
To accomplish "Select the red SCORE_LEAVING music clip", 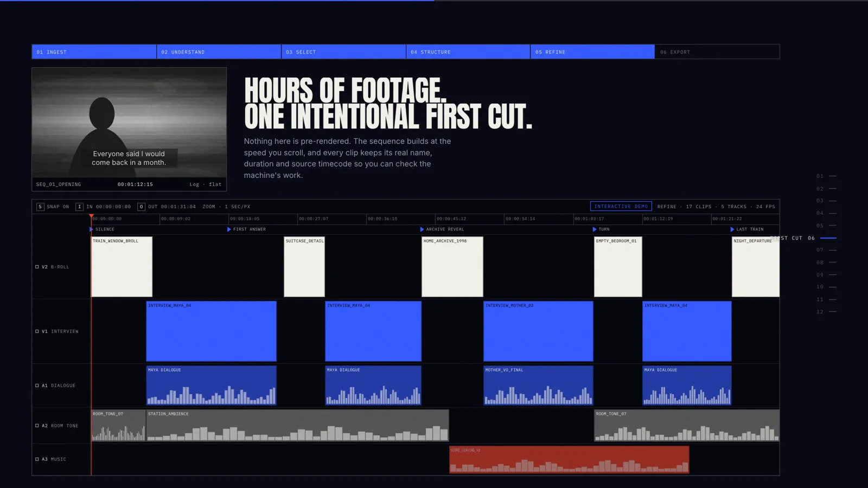I will [x=569, y=460].
